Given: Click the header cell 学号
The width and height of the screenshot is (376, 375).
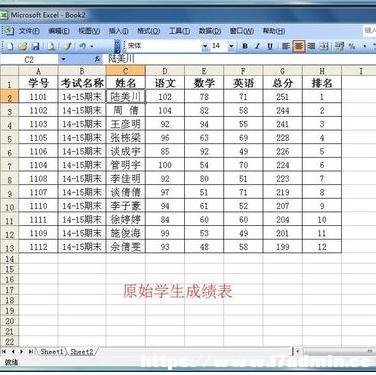Looking at the screenshot, I should [38, 83].
